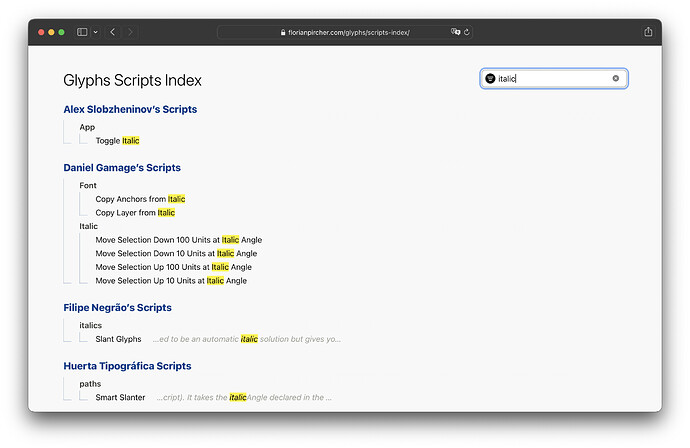The height and width of the screenshot is (448, 690).
Task: Click the filter icon in search field
Action: (490, 78)
